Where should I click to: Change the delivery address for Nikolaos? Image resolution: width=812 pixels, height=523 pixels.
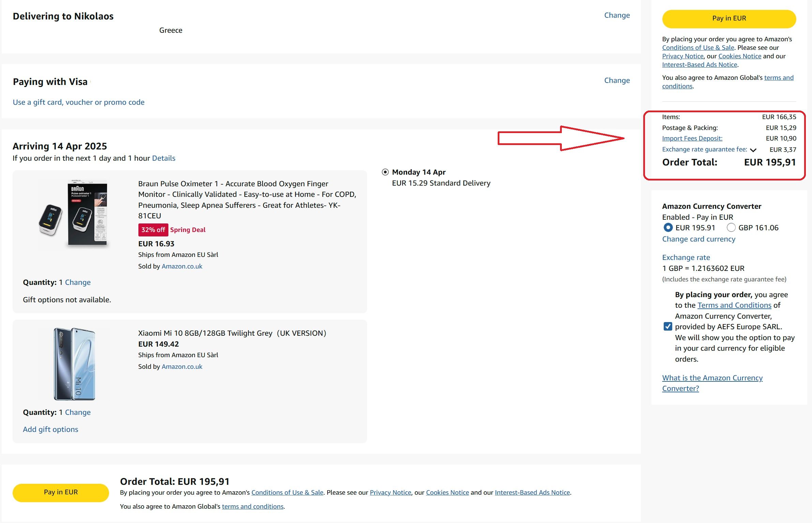coord(617,15)
